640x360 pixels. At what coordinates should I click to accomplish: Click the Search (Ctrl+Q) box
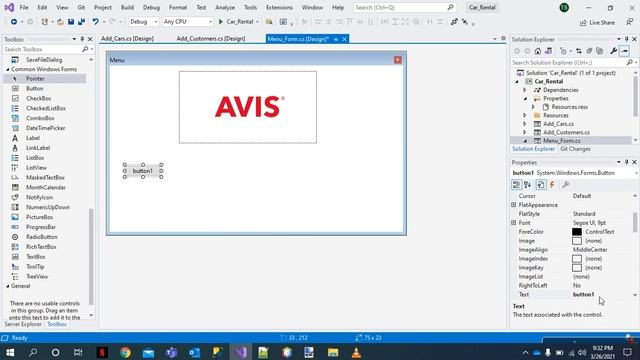(404, 7)
